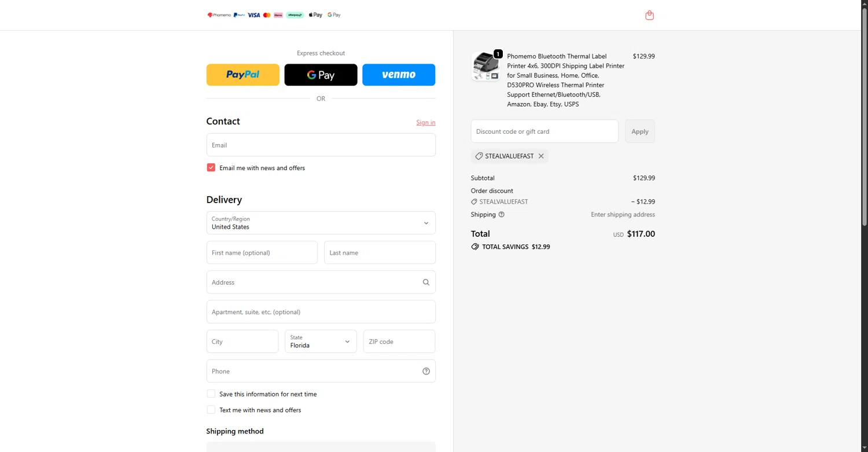Viewport: 868px width, 452px height.
Task: Click the Phomemo store logo banner
Action: click(274, 15)
